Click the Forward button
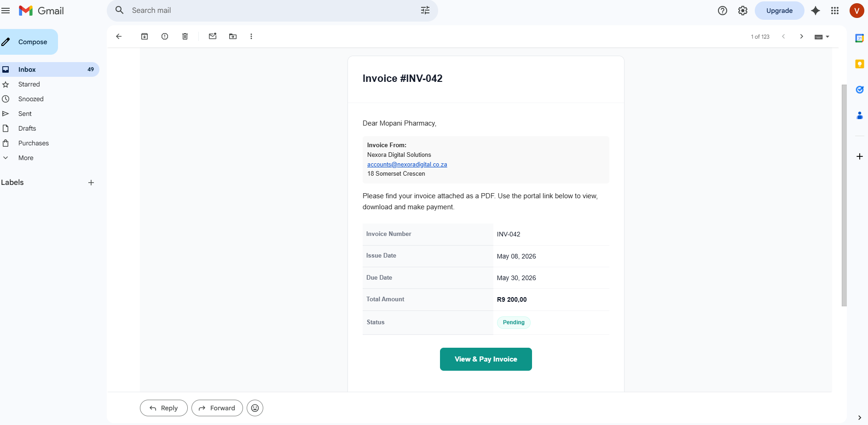The width and height of the screenshot is (868, 425). click(x=217, y=408)
